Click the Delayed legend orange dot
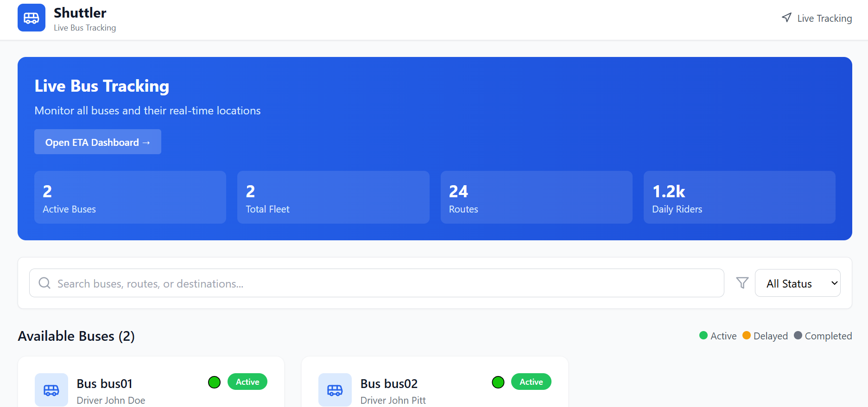This screenshot has width=868, height=407. click(x=747, y=335)
